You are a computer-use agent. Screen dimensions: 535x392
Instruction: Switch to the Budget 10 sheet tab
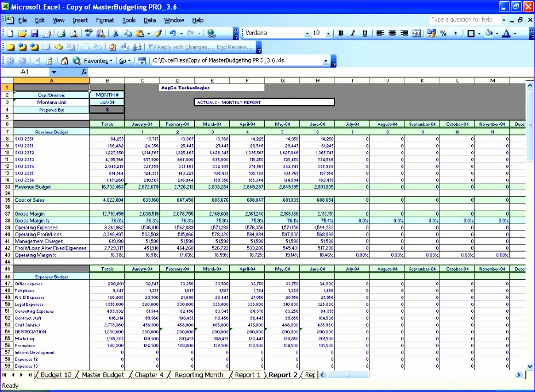point(56,375)
